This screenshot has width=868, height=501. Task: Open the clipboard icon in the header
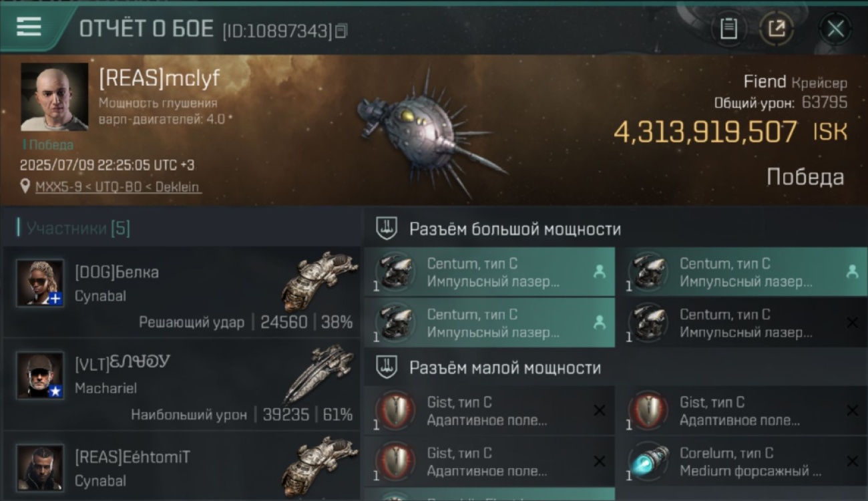[729, 29]
